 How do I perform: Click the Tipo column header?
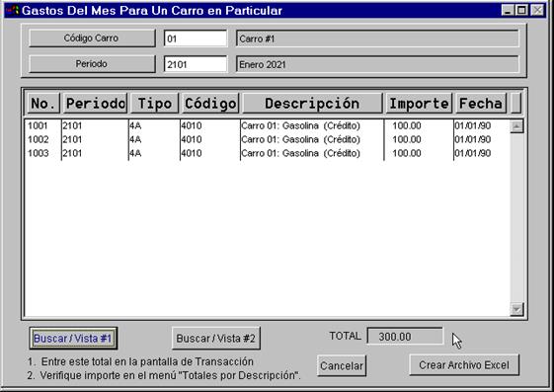pos(154,104)
